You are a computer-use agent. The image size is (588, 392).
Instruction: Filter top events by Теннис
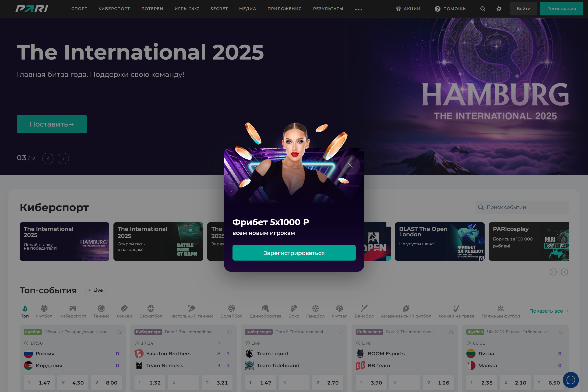(x=101, y=311)
